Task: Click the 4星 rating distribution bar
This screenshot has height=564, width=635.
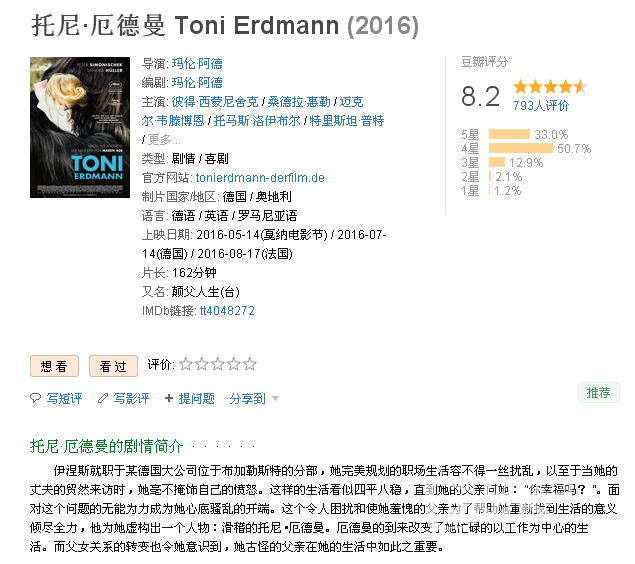Action: (521, 148)
